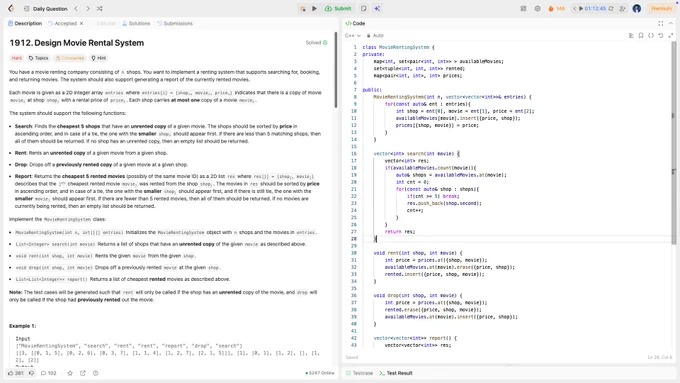Image resolution: width=680 pixels, height=383 pixels.
Task: Maximize the Code panel
Action: (660, 23)
